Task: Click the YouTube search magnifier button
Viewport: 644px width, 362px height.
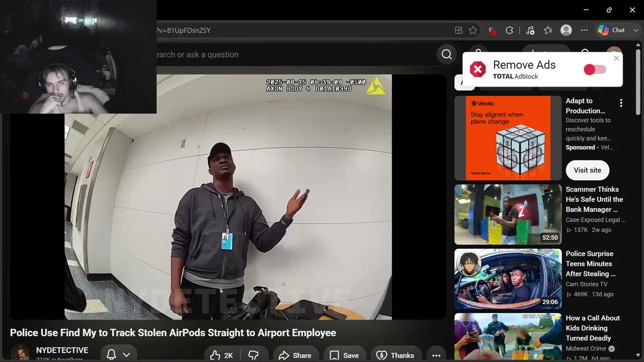Action: [x=447, y=54]
